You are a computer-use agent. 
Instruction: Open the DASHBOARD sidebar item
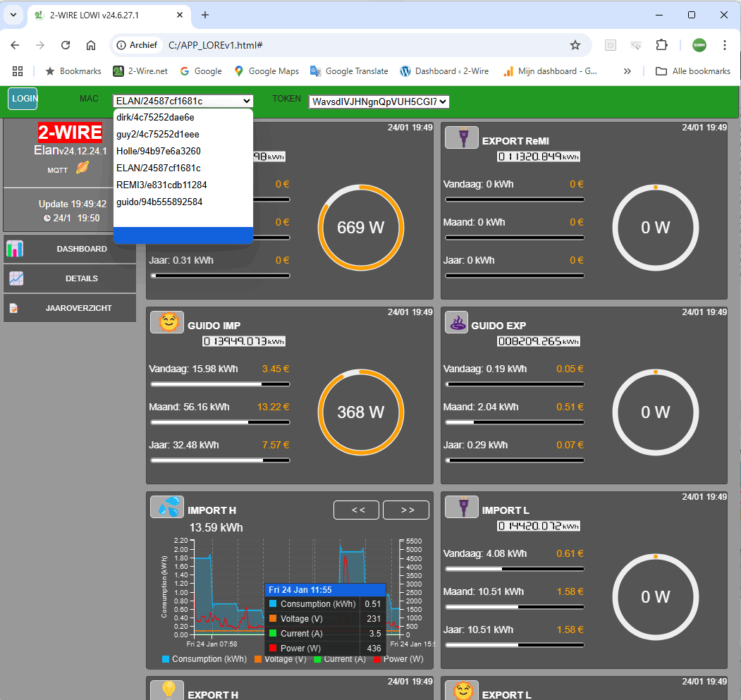coord(70,249)
